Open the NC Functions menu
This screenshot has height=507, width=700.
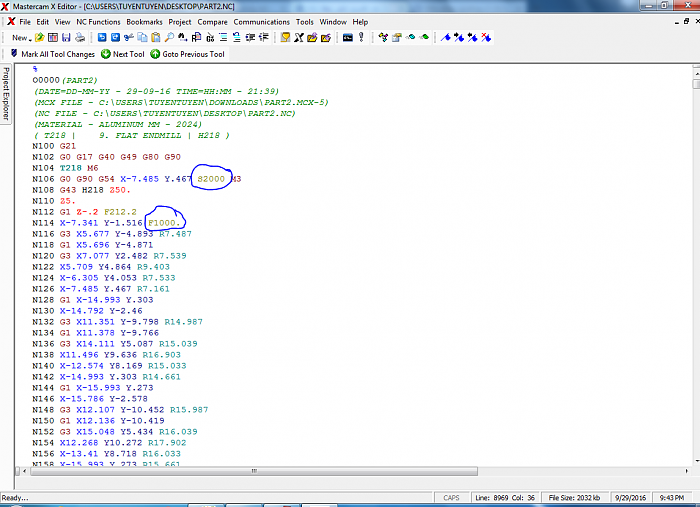[x=98, y=22]
